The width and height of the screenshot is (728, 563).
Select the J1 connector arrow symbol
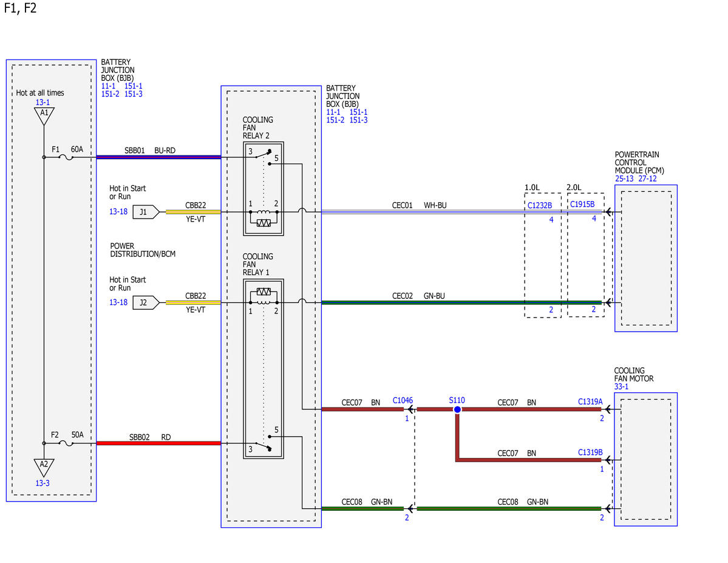click(x=146, y=213)
